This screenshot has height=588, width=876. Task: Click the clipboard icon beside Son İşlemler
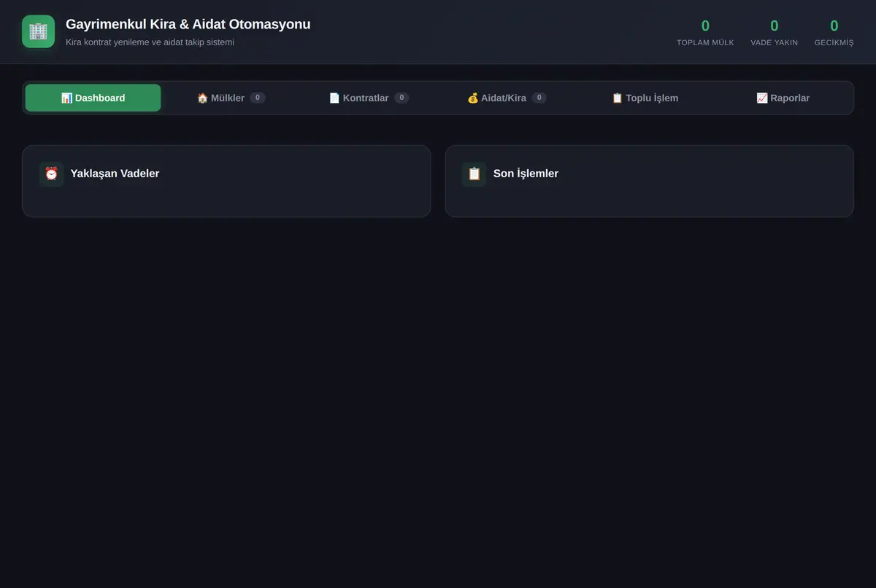tap(474, 174)
